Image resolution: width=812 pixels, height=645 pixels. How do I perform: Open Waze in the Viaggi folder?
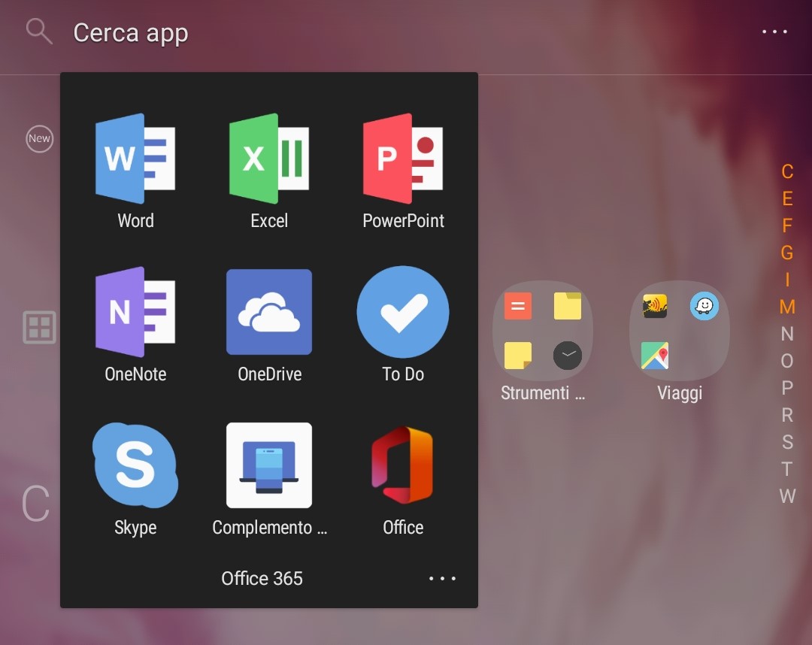pos(704,306)
